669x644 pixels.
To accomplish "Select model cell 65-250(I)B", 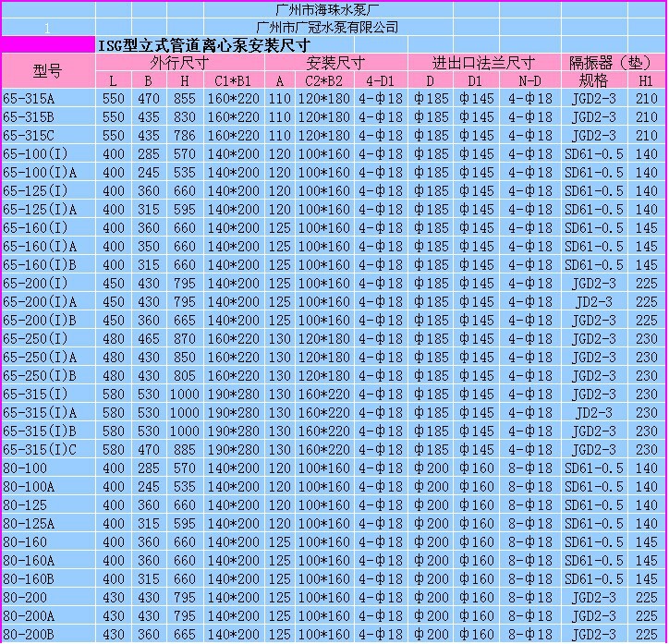I will (x=48, y=376).
